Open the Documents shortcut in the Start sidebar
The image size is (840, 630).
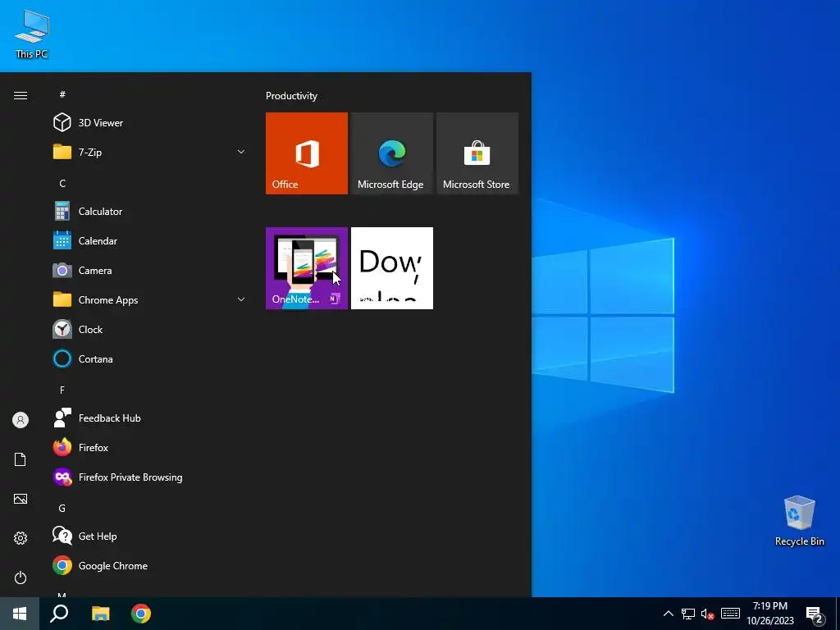click(x=21, y=459)
